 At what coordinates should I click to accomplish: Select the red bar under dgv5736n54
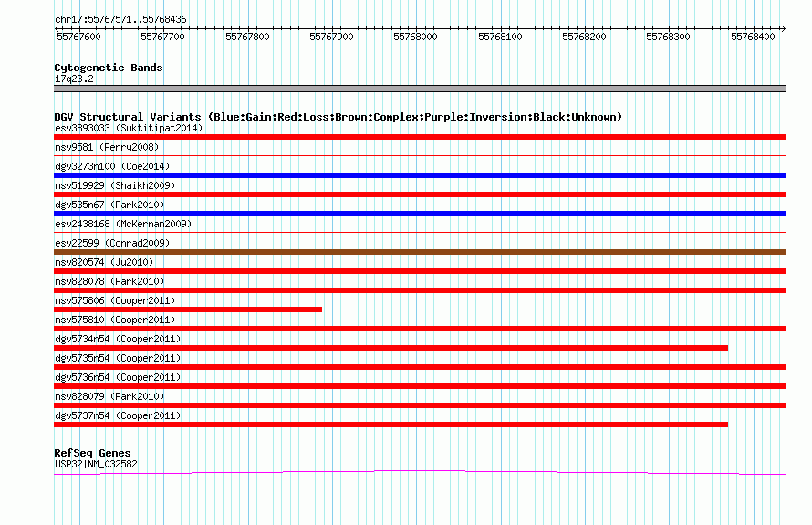point(420,386)
